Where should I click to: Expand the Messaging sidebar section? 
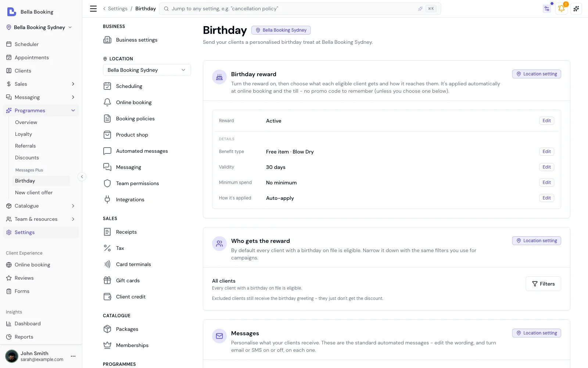73,97
